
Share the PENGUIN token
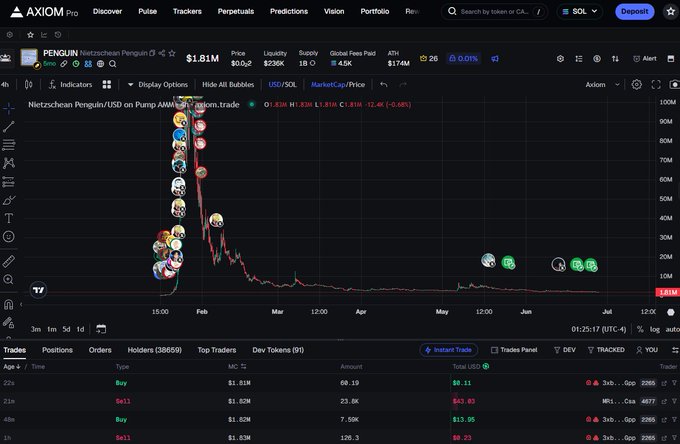tap(162, 53)
